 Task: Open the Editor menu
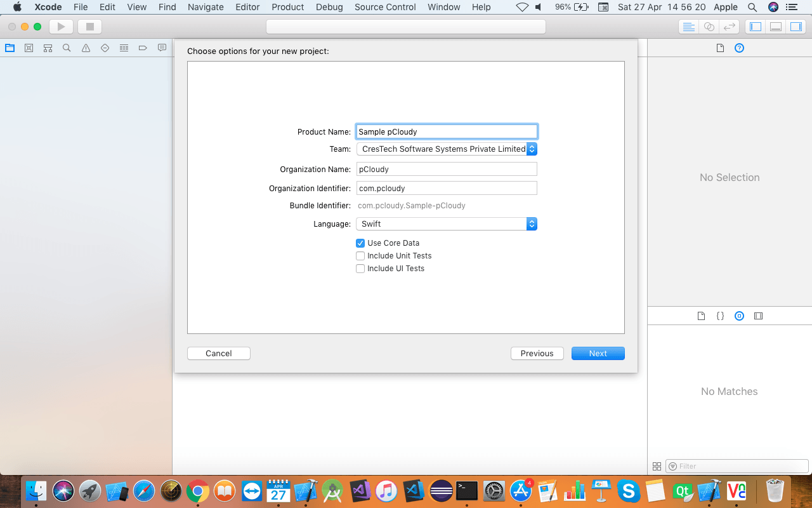click(247, 7)
